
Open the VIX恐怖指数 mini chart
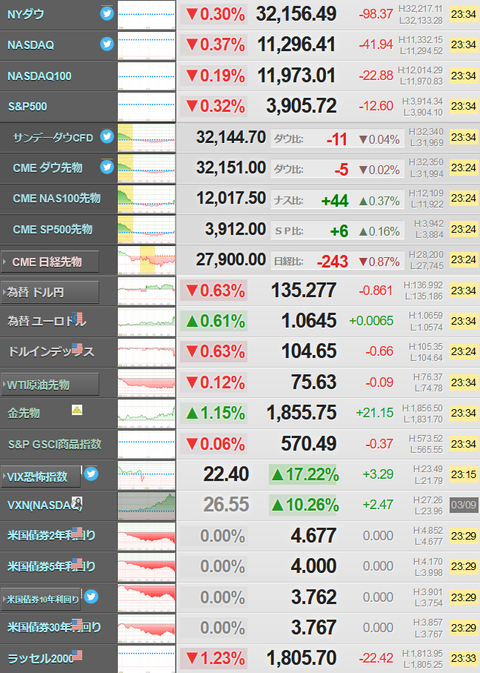click(146, 475)
